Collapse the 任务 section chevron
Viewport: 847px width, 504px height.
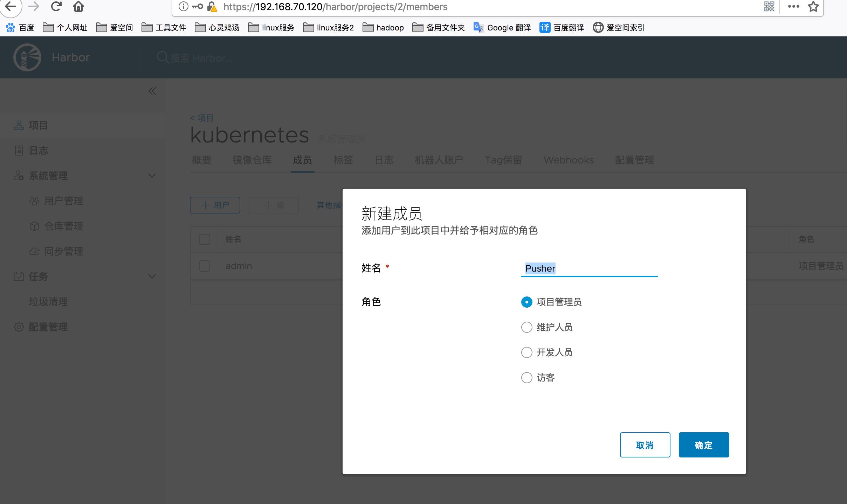pyautogui.click(x=152, y=276)
